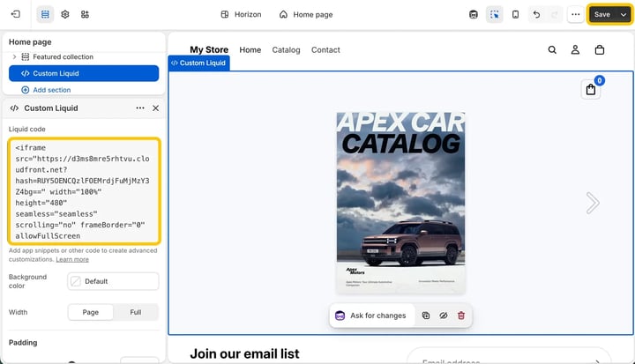Click the Join our email list heading
This screenshot has width=635, height=364.
244,354
